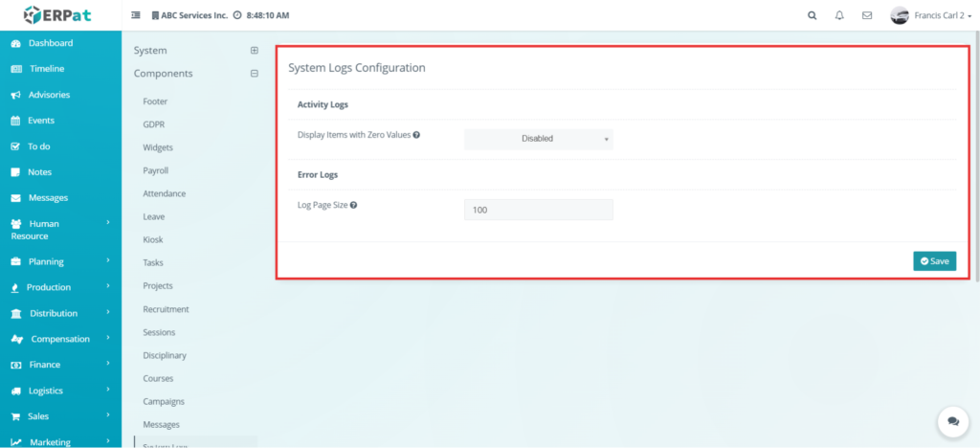Open the GDPR component settings
The image size is (980, 448).
coord(154,124)
